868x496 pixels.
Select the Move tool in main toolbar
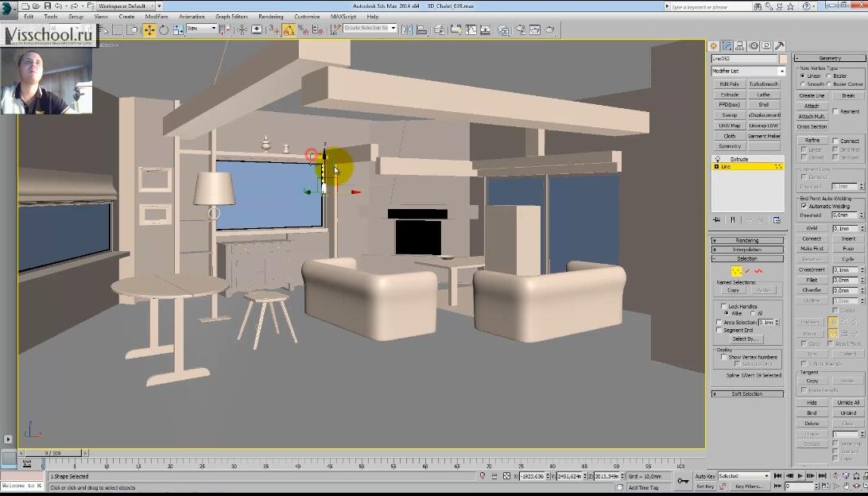[149, 30]
